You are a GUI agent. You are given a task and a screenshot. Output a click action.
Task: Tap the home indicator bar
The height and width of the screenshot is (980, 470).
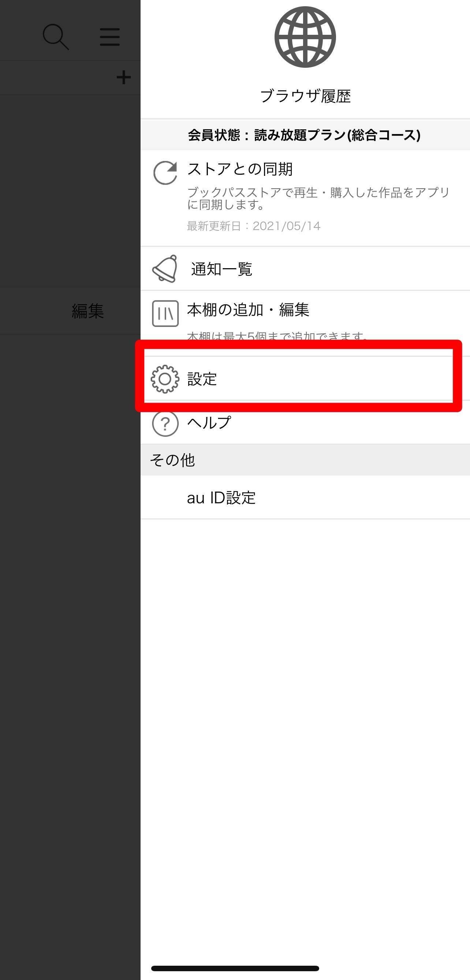click(x=235, y=968)
